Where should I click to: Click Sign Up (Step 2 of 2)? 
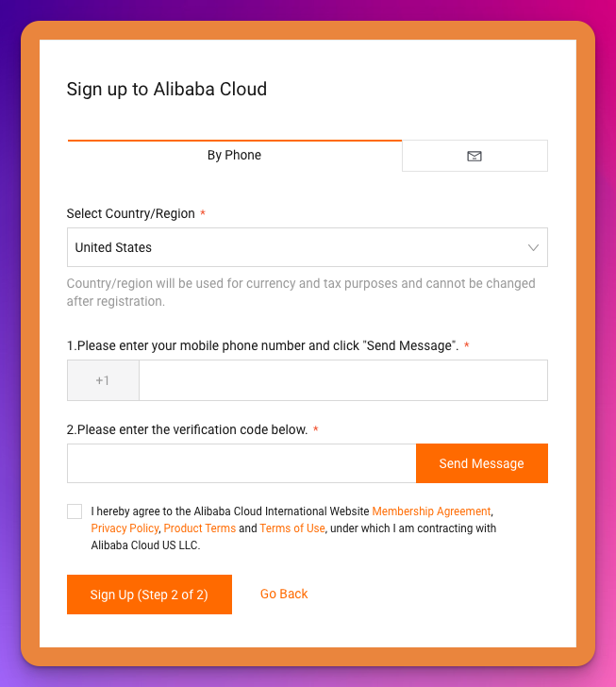click(149, 595)
